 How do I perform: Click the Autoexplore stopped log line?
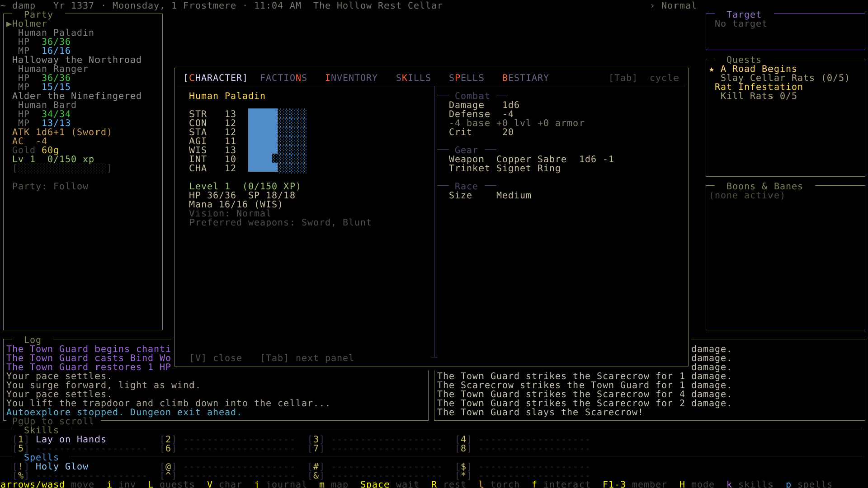click(124, 412)
